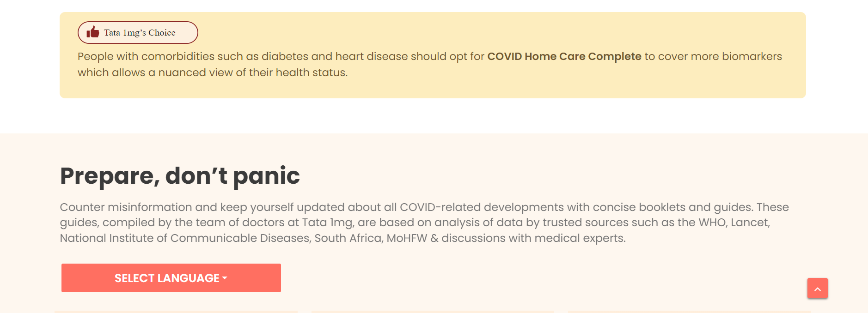Click the scroll-to-top chevron button
The height and width of the screenshot is (313, 868).
coord(818,289)
